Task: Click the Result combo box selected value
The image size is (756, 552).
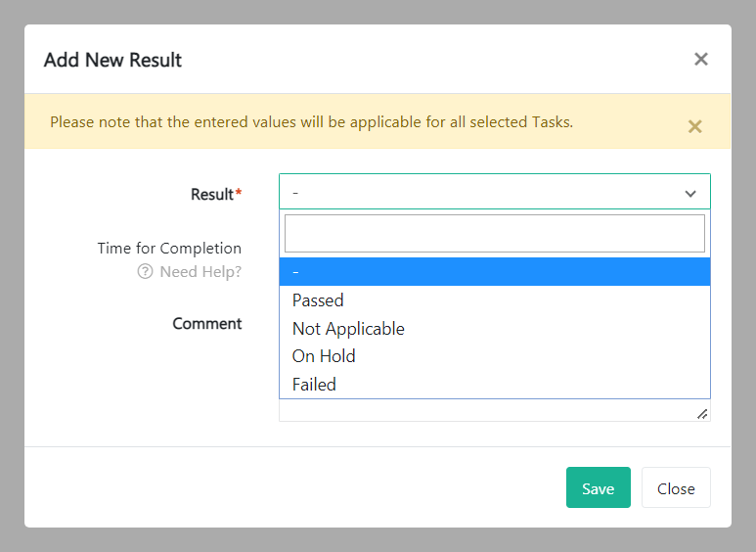Action: 479,193
